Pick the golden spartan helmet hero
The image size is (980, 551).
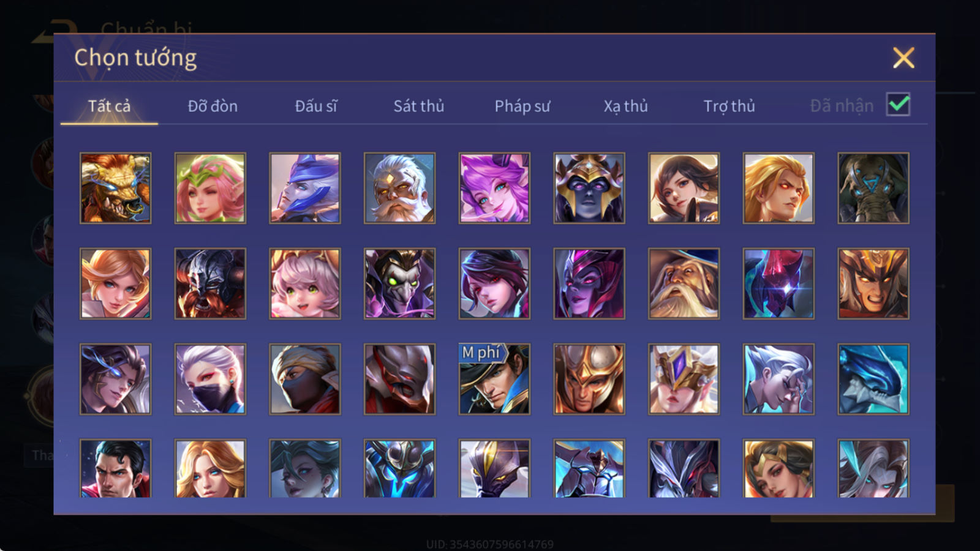click(589, 379)
